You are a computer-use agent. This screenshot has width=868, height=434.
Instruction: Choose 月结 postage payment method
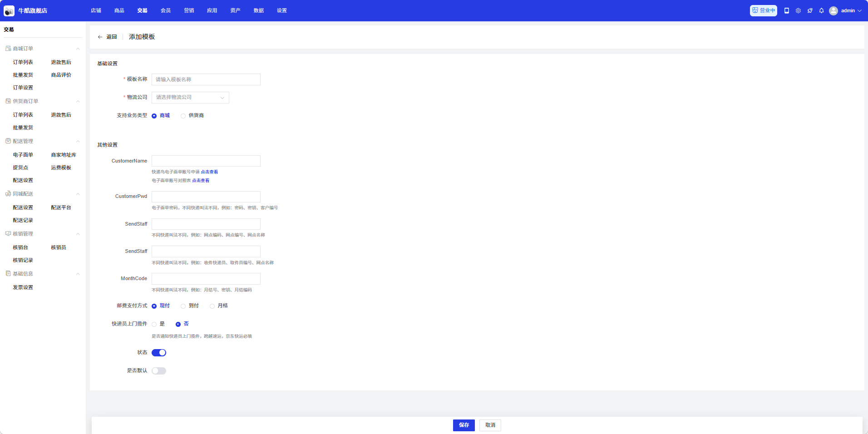(212, 306)
